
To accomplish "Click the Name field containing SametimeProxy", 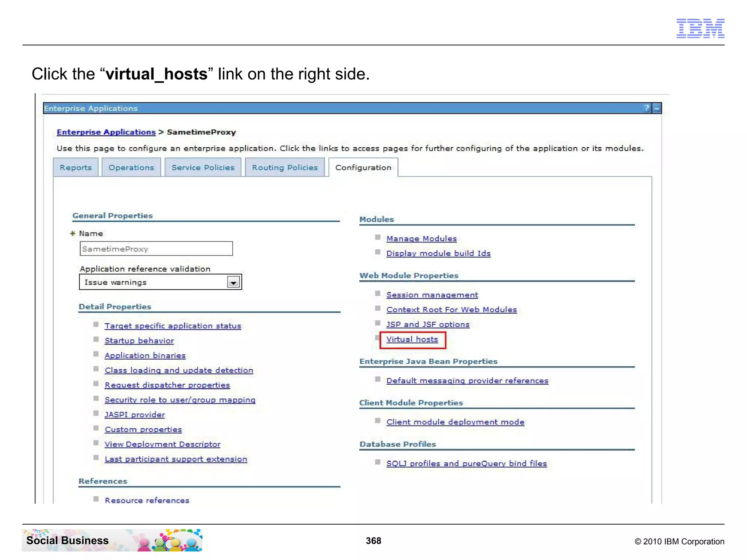I will pyautogui.click(x=156, y=249).
